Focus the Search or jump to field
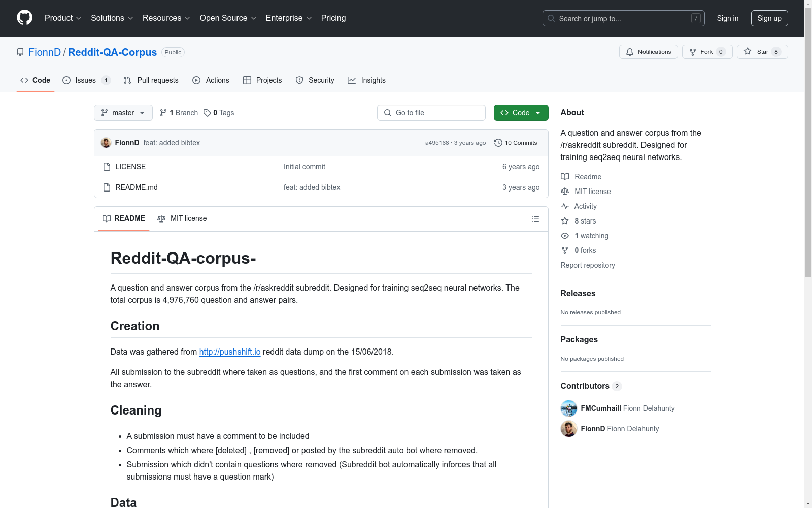812x508 pixels. click(624, 18)
